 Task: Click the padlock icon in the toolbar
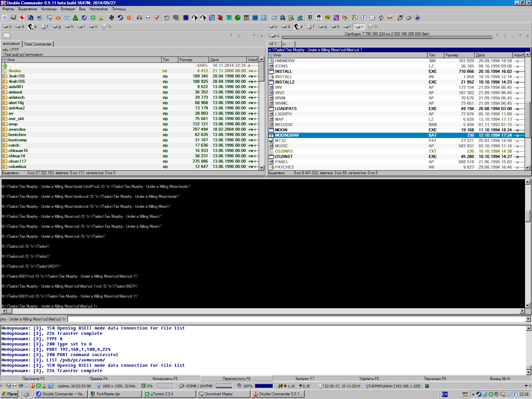click(x=417, y=18)
